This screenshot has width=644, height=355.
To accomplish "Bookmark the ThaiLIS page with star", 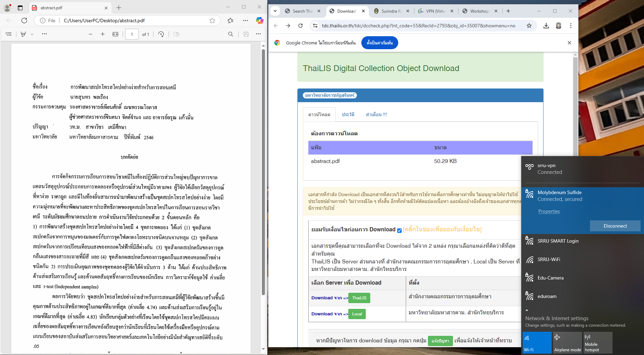I will [529, 26].
